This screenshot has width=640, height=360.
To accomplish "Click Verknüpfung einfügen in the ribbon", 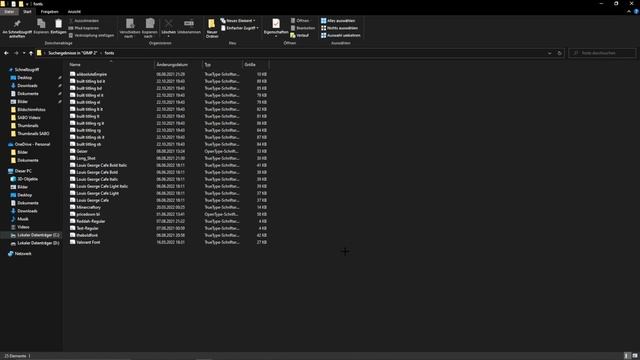I will [91, 36].
